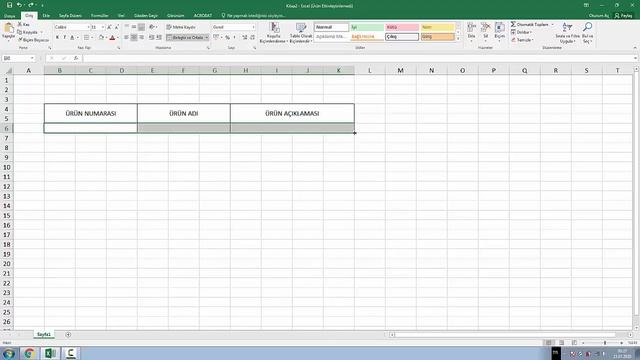The width and height of the screenshot is (640, 360).
Task: Click the Otomatik Toplam sigma icon
Action: pos(513,24)
